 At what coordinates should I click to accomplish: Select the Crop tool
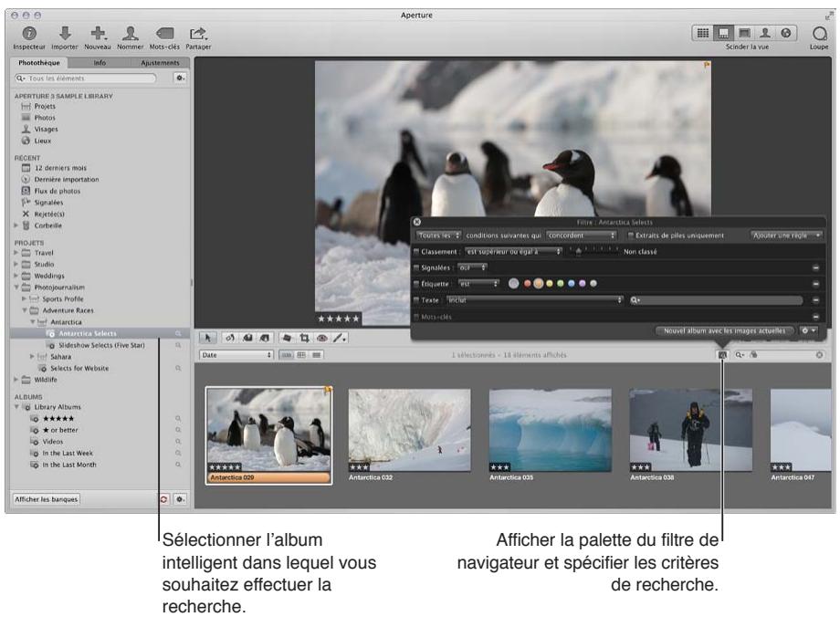[x=304, y=338]
